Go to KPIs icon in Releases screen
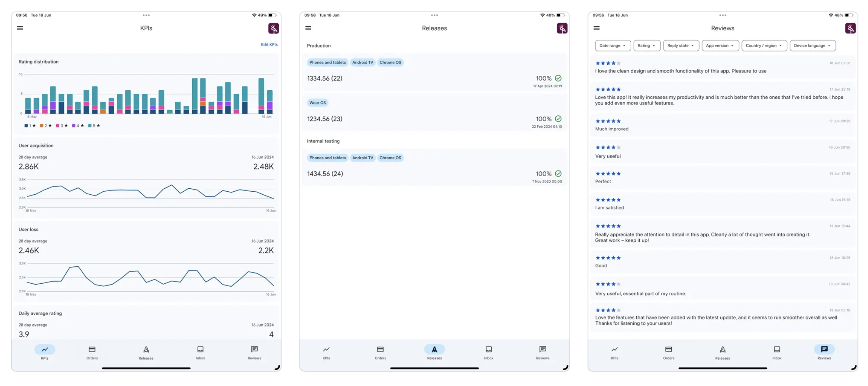This screenshot has width=868, height=386. coord(326,349)
